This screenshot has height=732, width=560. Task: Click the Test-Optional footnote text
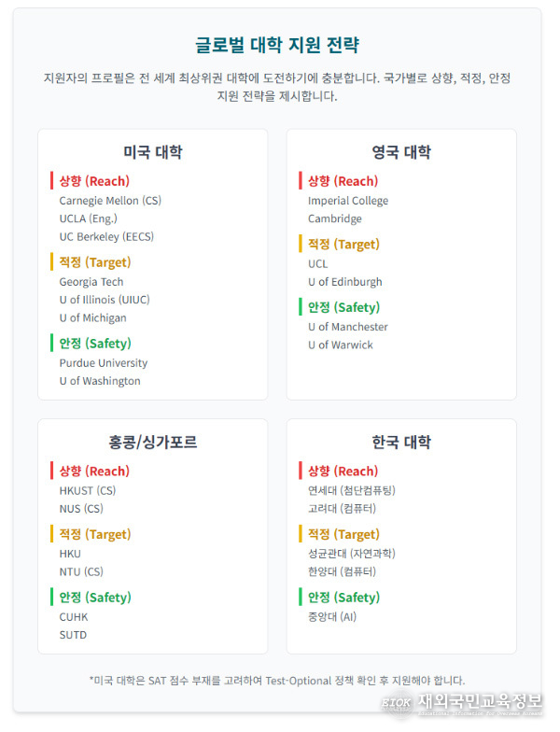pos(277,681)
